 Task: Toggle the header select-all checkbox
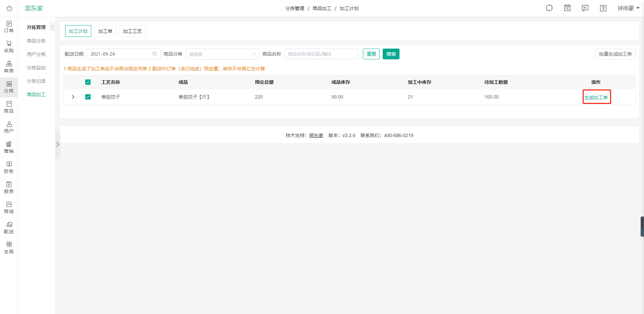pos(88,82)
